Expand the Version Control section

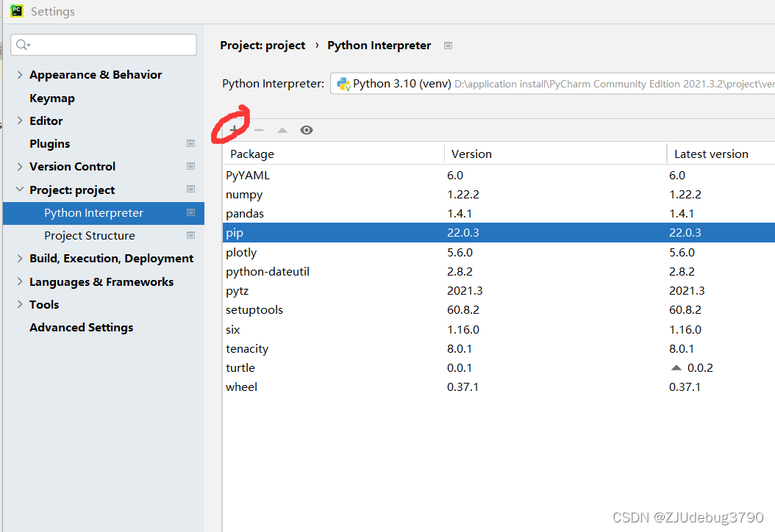(x=20, y=167)
